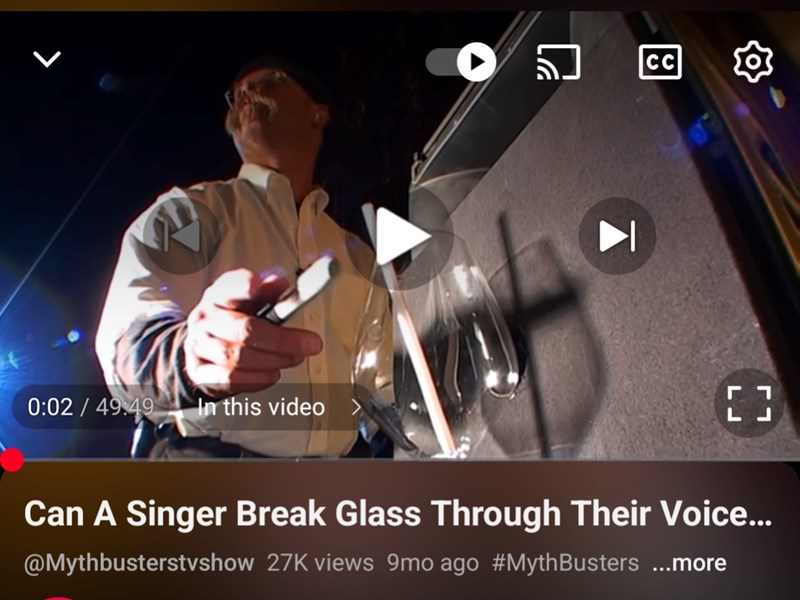800x600 pixels.
Task: Tap the 0:02 / 49:49 time display
Action: pyautogui.click(x=91, y=407)
